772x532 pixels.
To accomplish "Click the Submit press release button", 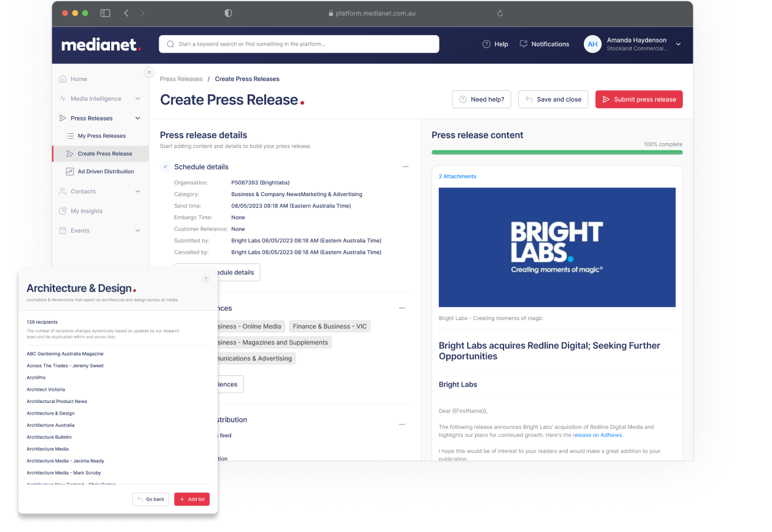I will pyautogui.click(x=639, y=100).
